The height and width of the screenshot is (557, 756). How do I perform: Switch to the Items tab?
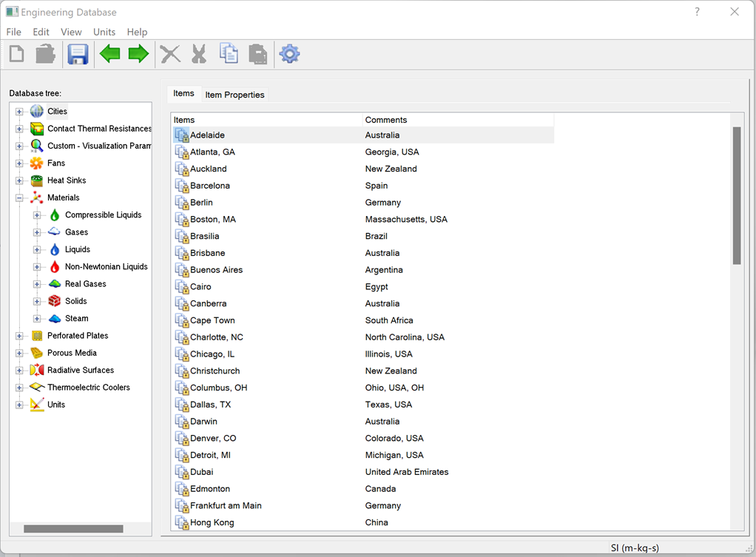tap(183, 93)
